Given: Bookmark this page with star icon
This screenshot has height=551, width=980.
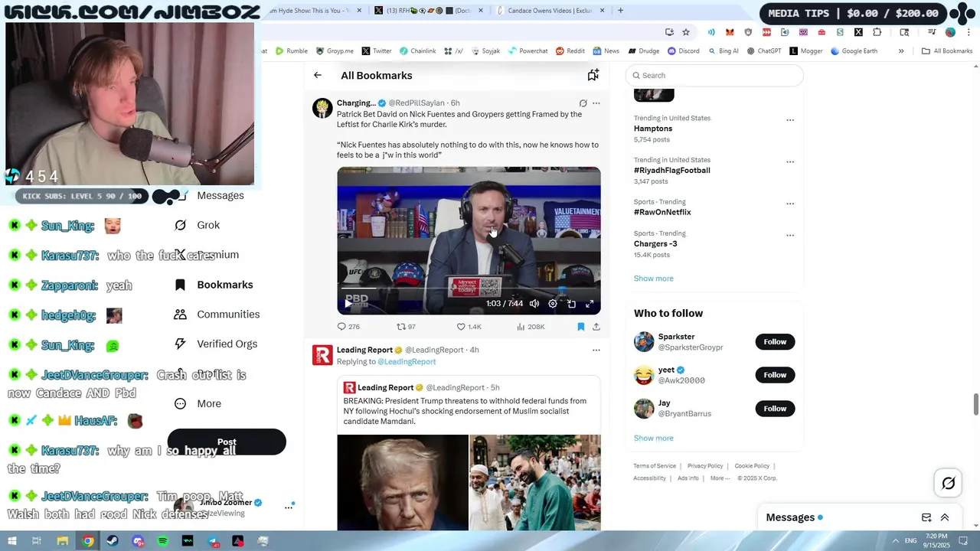Looking at the screenshot, I should point(686,32).
